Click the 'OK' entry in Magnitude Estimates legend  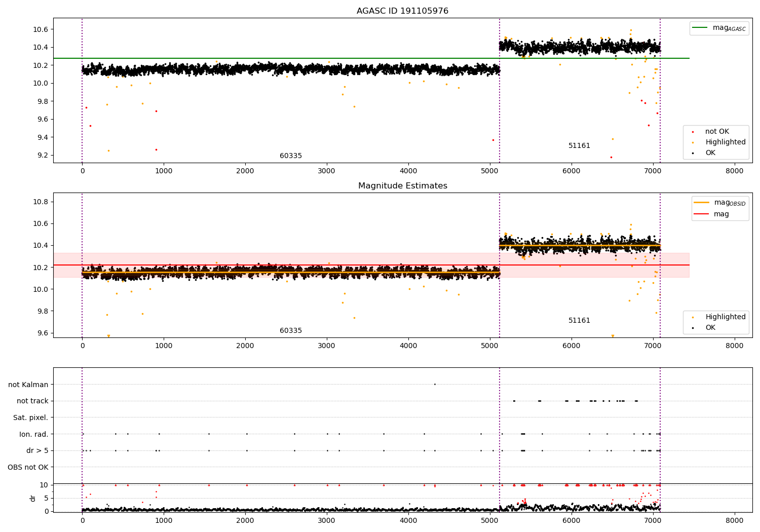[x=710, y=328]
